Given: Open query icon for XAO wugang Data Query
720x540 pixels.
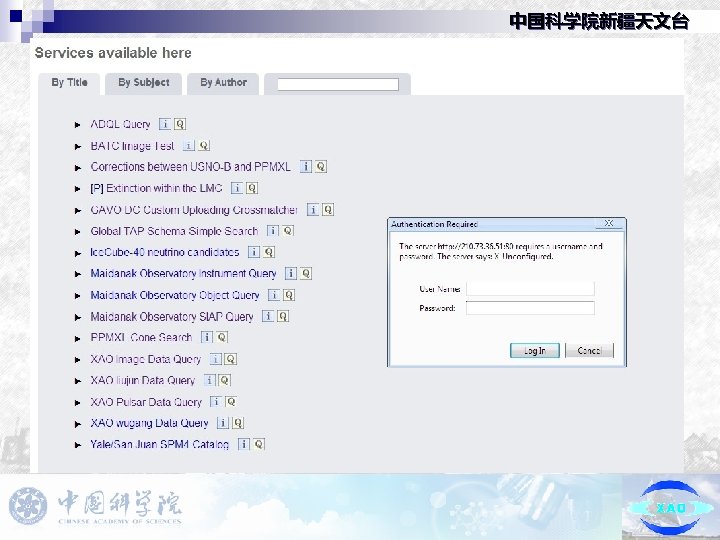Looking at the screenshot, I should click(x=238, y=423).
